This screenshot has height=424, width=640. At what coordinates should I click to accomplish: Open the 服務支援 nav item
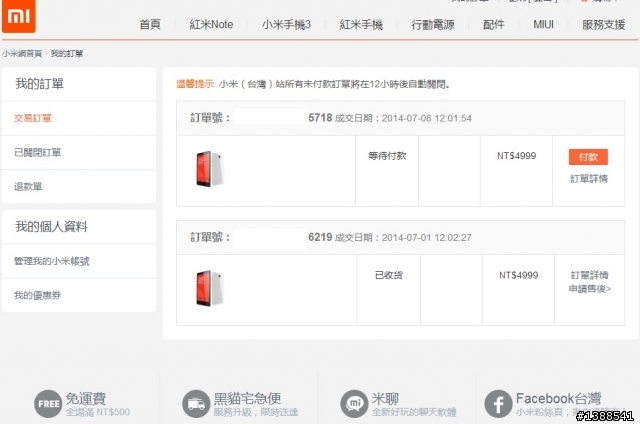click(603, 24)
